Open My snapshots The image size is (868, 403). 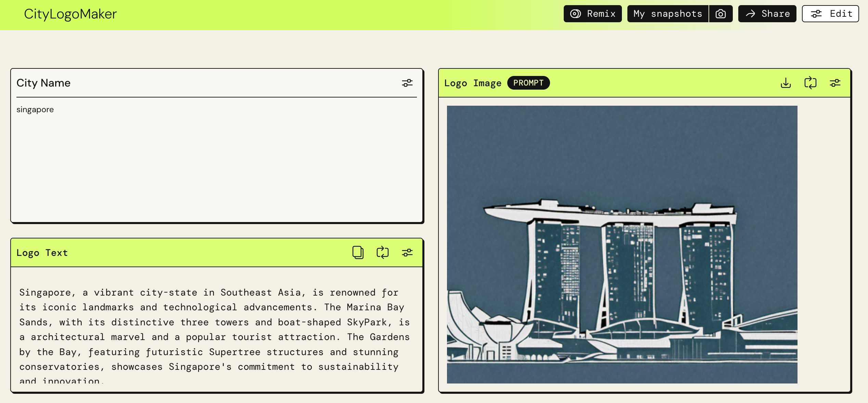[x=667, y=14]
